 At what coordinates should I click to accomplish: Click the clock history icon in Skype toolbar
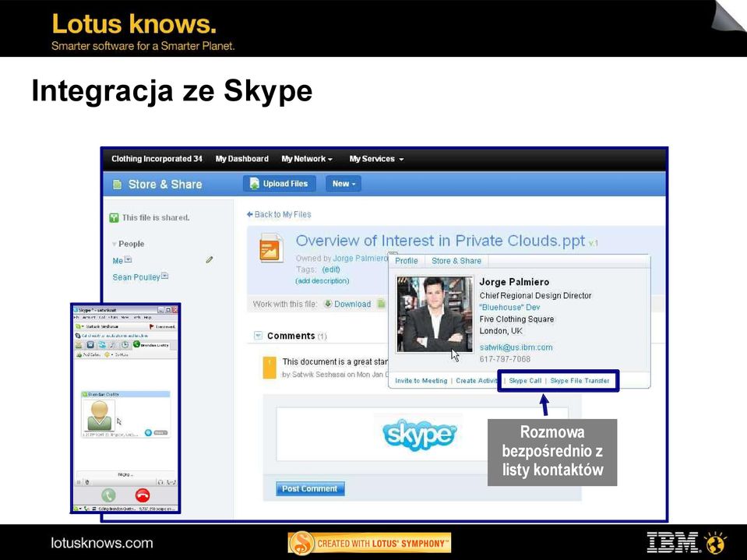pos(125,345)
